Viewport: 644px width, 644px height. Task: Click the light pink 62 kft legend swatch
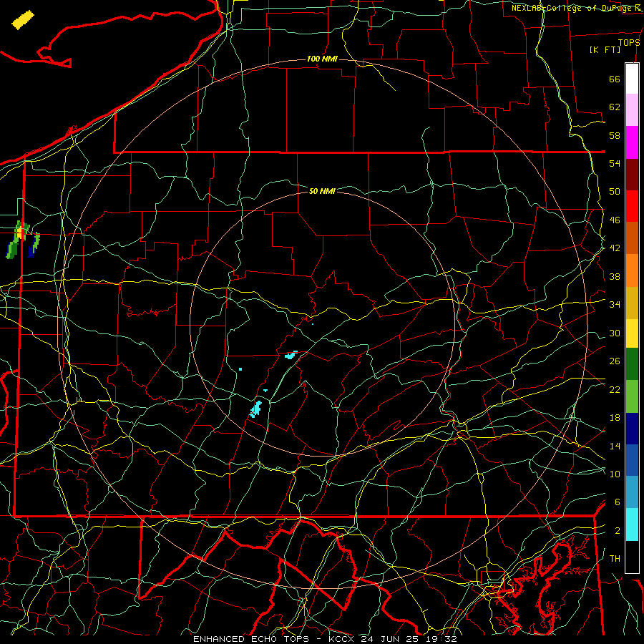(x=632, y=110)
